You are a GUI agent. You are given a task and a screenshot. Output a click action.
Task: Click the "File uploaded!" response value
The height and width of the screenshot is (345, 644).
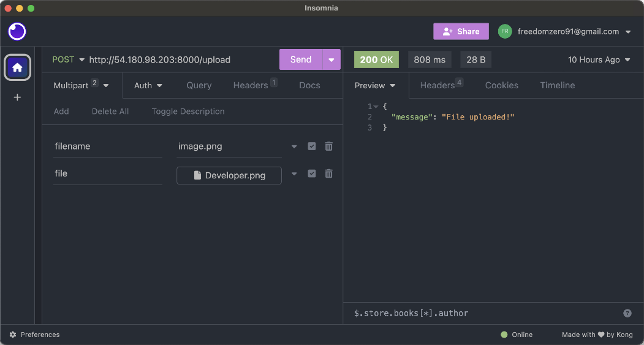point(478,118)
